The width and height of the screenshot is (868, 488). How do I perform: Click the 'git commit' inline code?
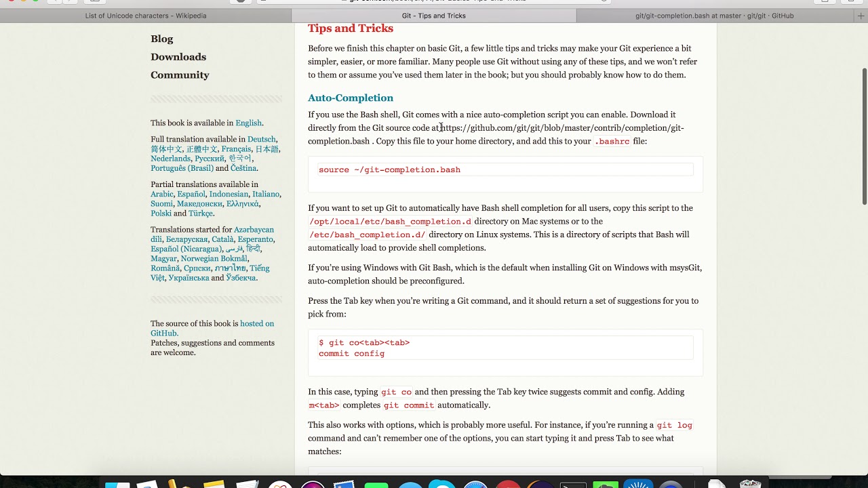(x=409, y=405)
